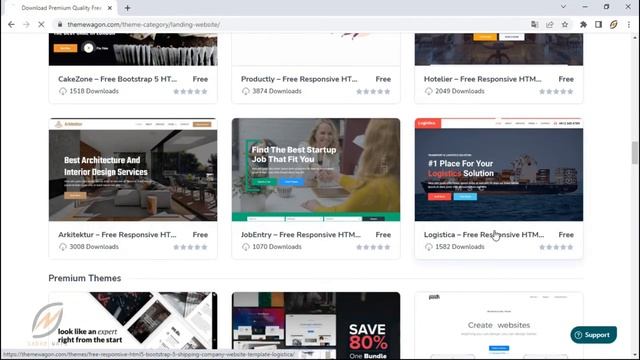640x360 pixels.
Task: Click the Premium Themes heading
Action: pos(85,278)
